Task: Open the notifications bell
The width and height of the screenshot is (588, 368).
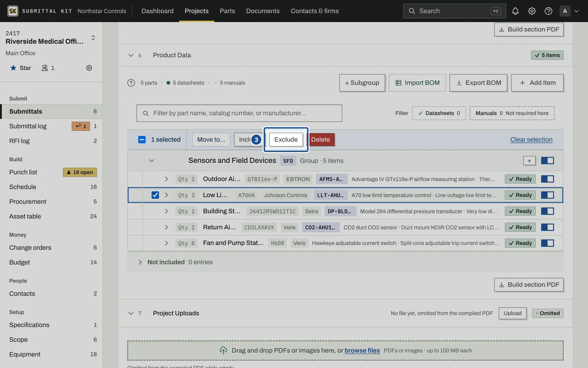Action: click(515, 11)
